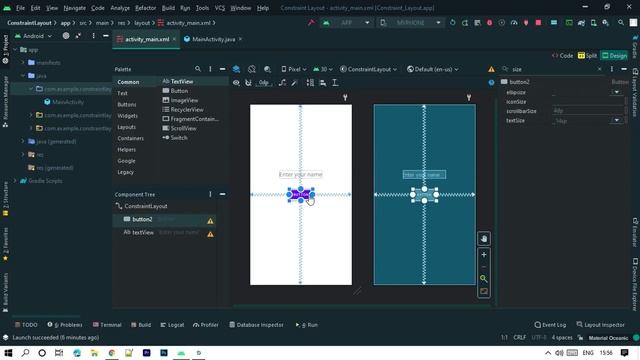The height and width of the screenshot is (360, 640).
Task: Open the API 30 version dropdown
Action: (323, 69)
